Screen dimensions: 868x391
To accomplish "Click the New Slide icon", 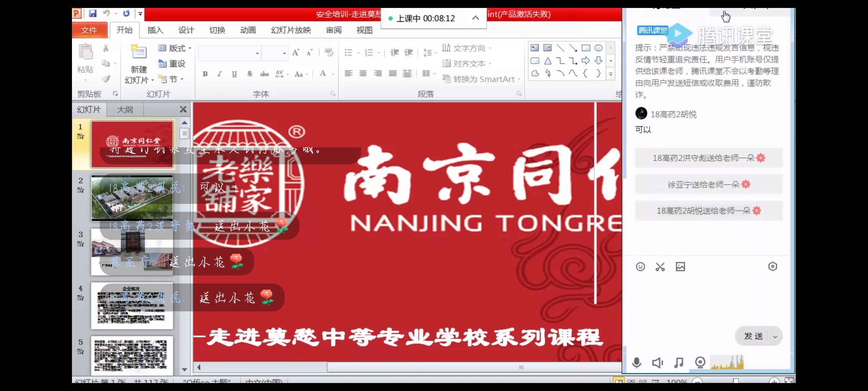I will coord(139,52).
